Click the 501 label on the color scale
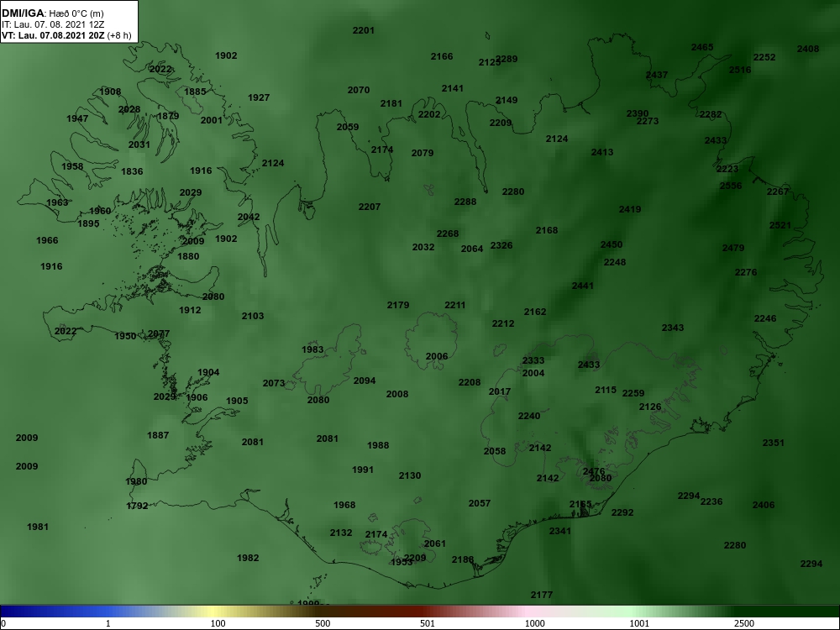Screen dimensions: 840x630 pos(428,623)
